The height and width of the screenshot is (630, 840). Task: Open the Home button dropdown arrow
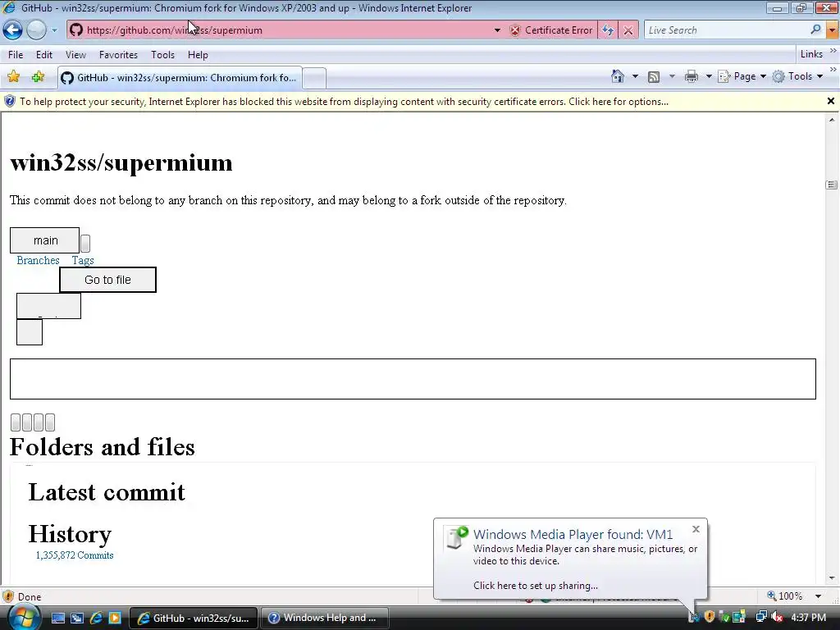(x=636, y=76)
